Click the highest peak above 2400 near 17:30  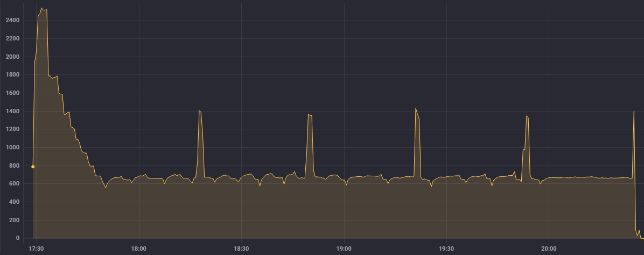(x=41, y=8)
